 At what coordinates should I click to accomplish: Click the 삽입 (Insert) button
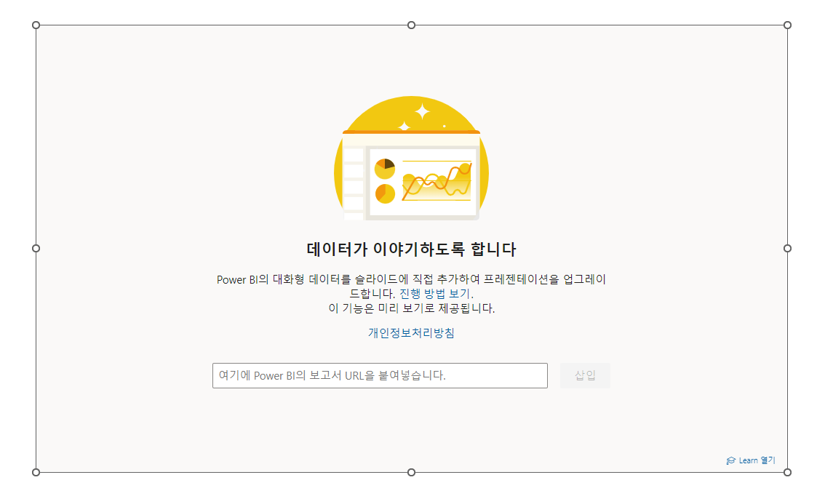click(x=585, y=375)
